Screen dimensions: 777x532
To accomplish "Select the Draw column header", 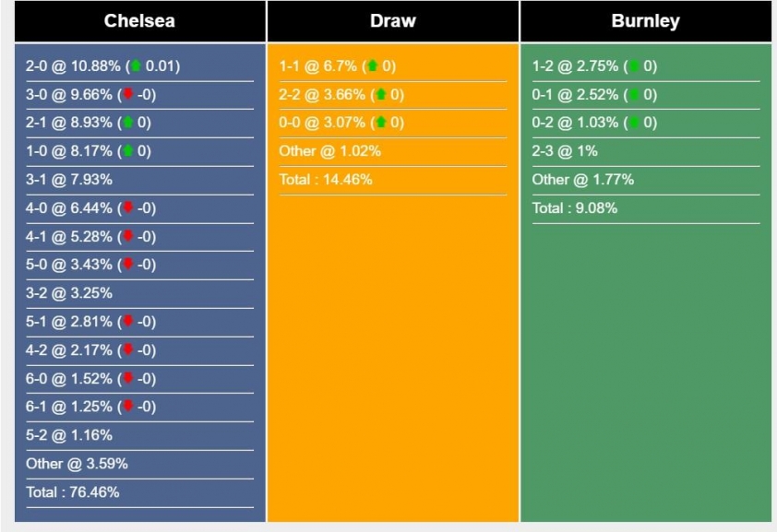I will [393, 21].
